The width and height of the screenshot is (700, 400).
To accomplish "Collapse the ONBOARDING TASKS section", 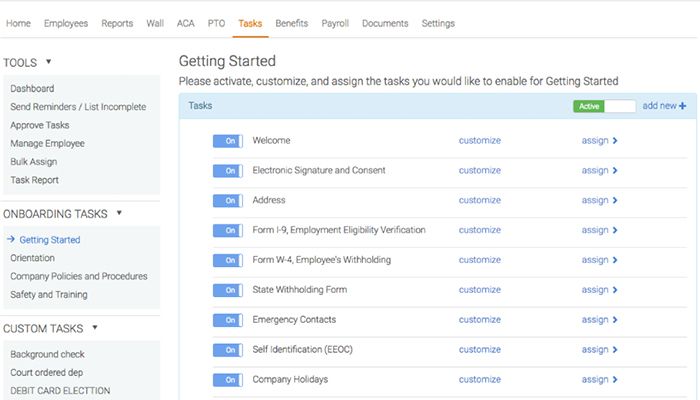I will pos(119,213).
